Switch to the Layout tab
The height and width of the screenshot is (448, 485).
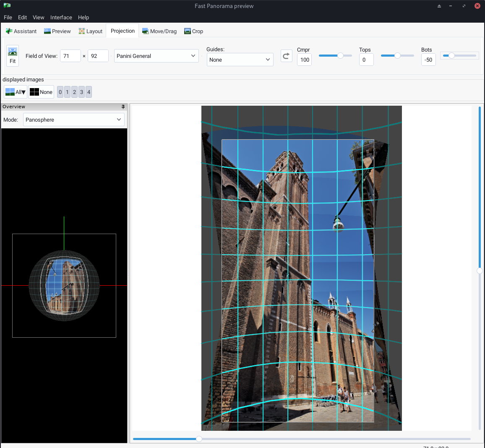click(90, 31)
